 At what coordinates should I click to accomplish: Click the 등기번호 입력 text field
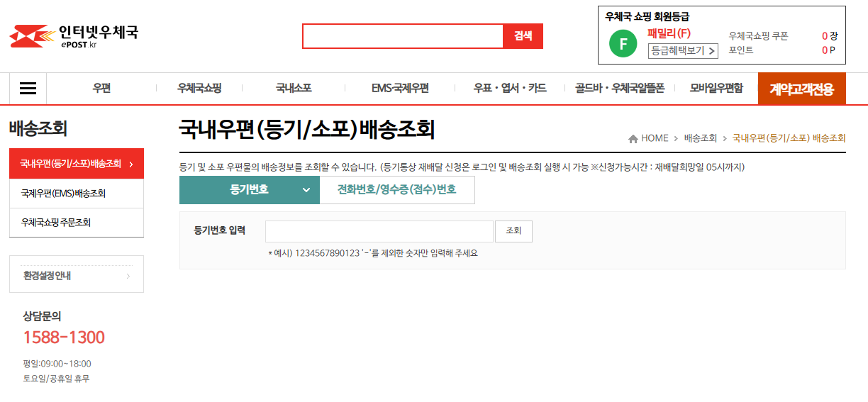point(379,231)
